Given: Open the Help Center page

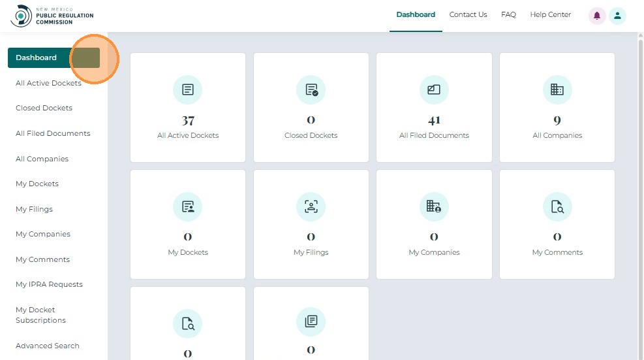Looking at the screenshot, I should pyautogui.click(x=550, y=15).
